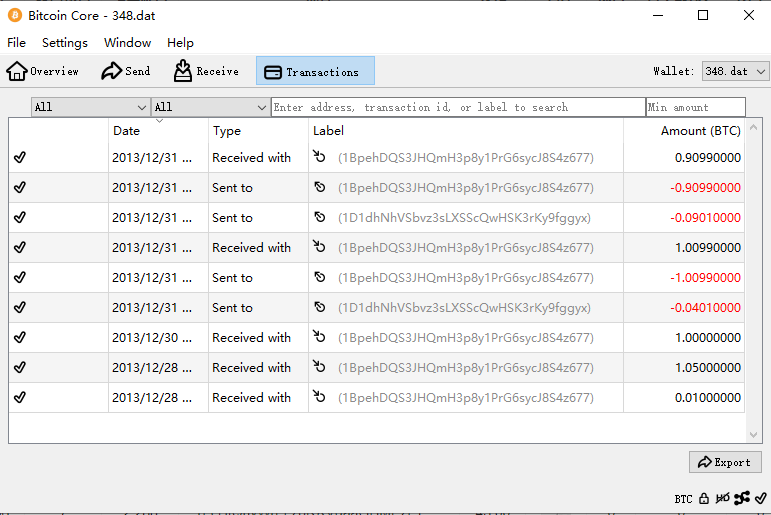The height and width of the screenshot is (515, 771).
Task: Click the Min amount field
Action: 695,107
